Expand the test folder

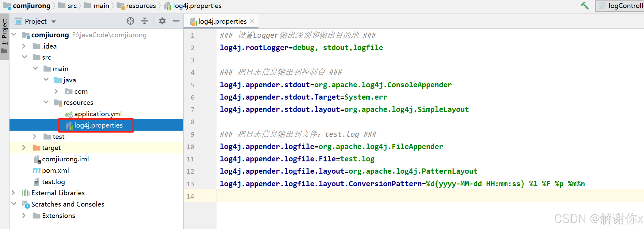click(x=35, y=136)
